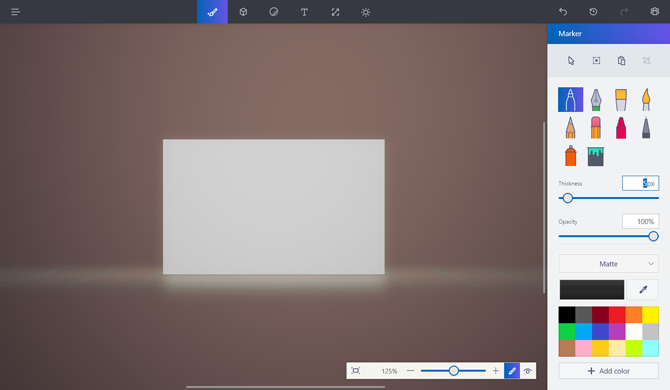Select the red Crayon tool
Image resolution: width=670 pixels, height=390 pixels.
point(621,128)
